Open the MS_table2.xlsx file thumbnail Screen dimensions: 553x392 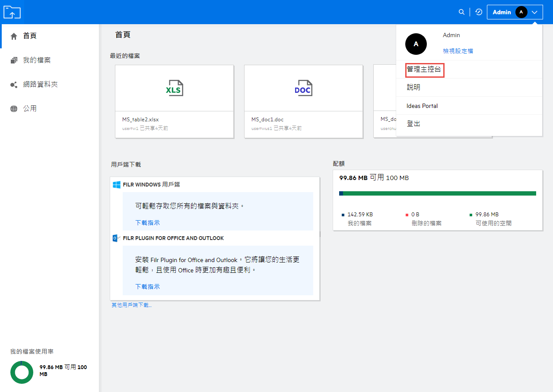pos(174,88)
